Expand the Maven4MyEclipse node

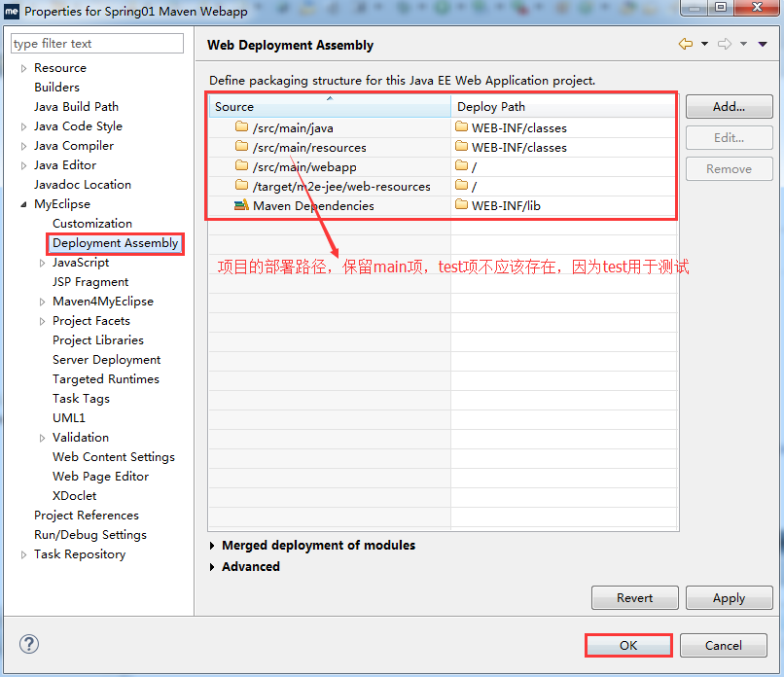(42, 302)
